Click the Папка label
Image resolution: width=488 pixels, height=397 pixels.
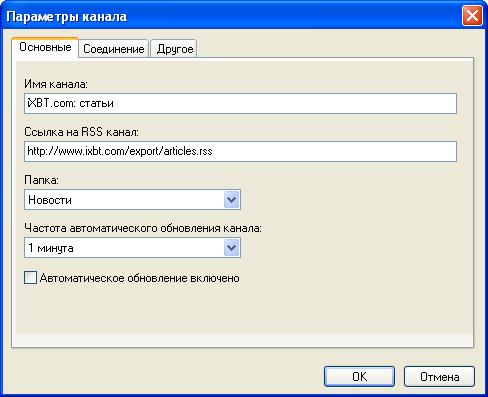coord(41,180)
